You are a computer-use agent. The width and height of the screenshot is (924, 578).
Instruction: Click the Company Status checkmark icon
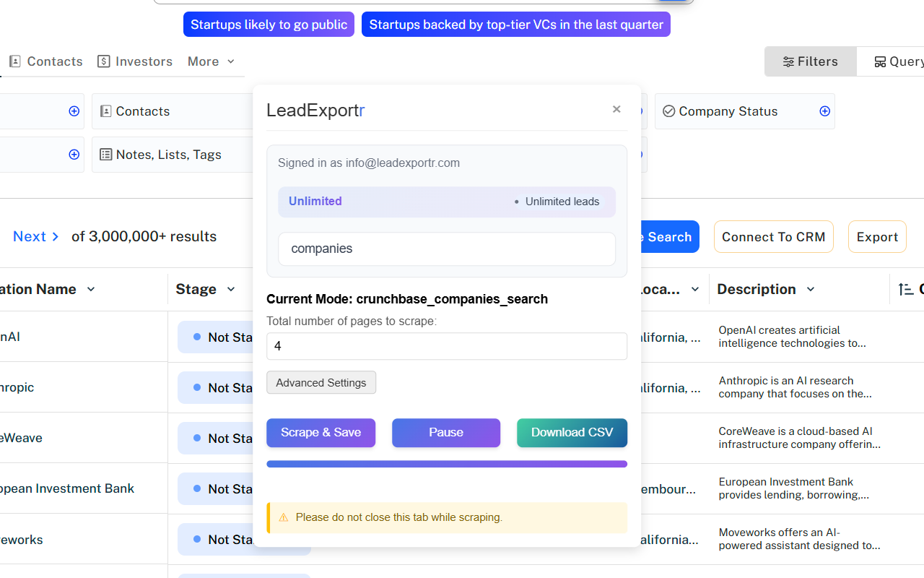click(x=668, y=111)
